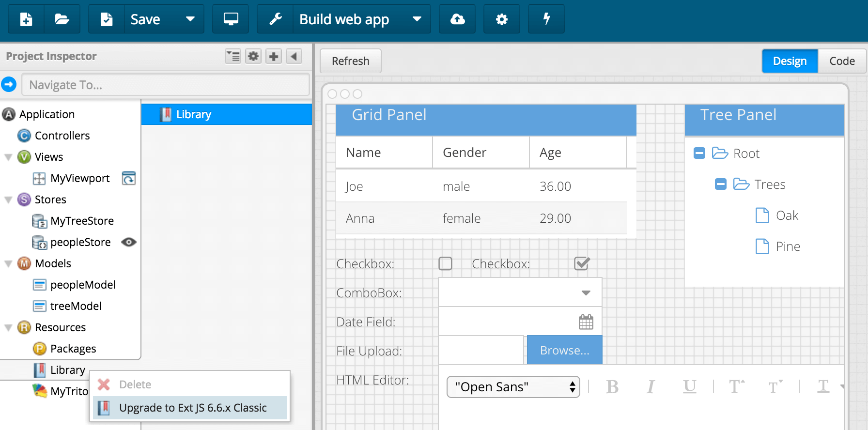Collapse the Views tree node
This screenshot has width=868, height=430.
(x=8, y=157)
